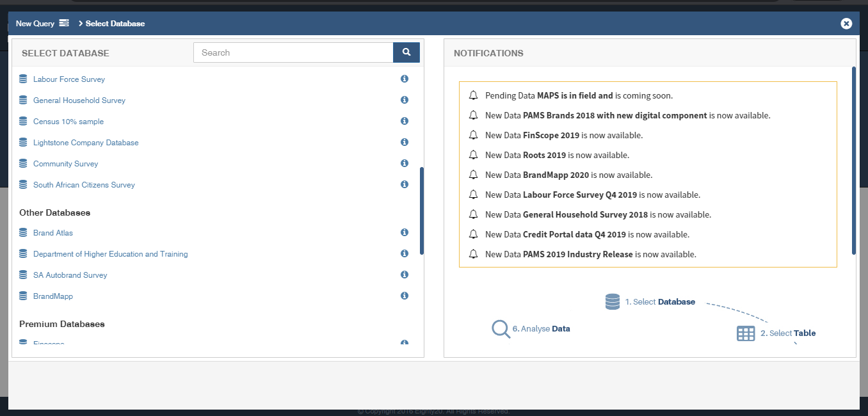Open the Brand Atlas database

tap(53, 233)
